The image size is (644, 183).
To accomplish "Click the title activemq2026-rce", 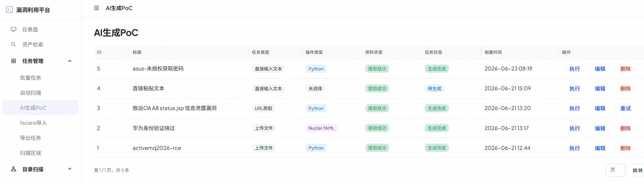I will tap(157, 148).
